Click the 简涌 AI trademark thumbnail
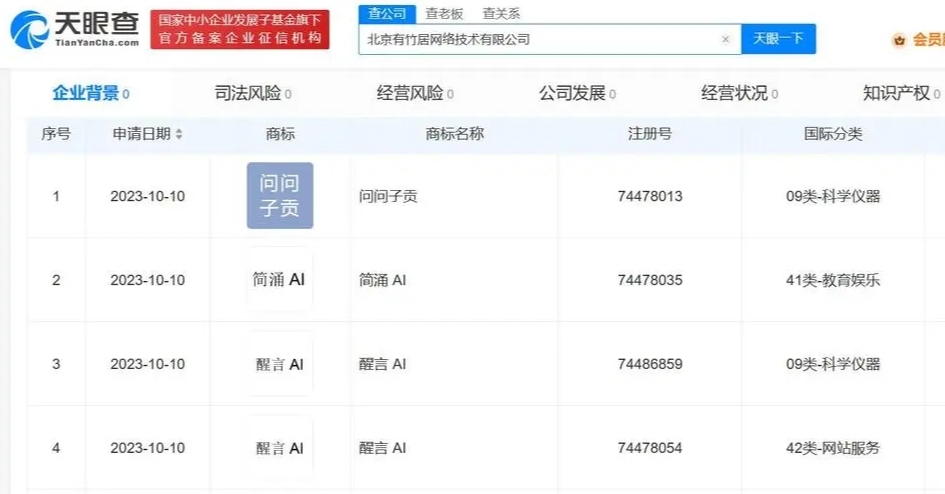 pyautogui.click(x=279, y=280)
